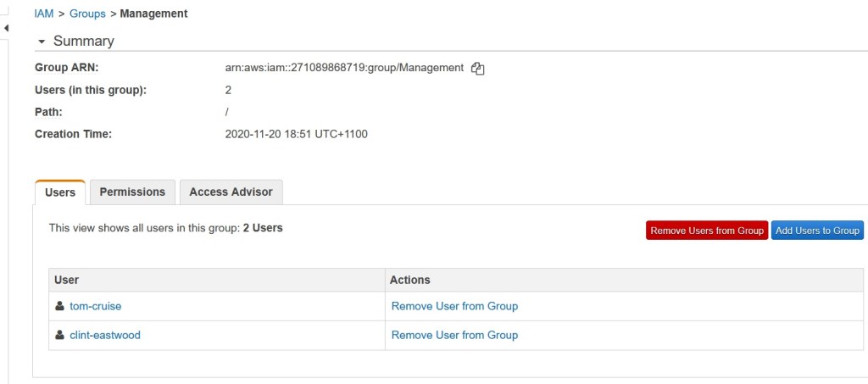Go to IAM in the breadcrumb
868x384 pixels.
pos(44,14)
